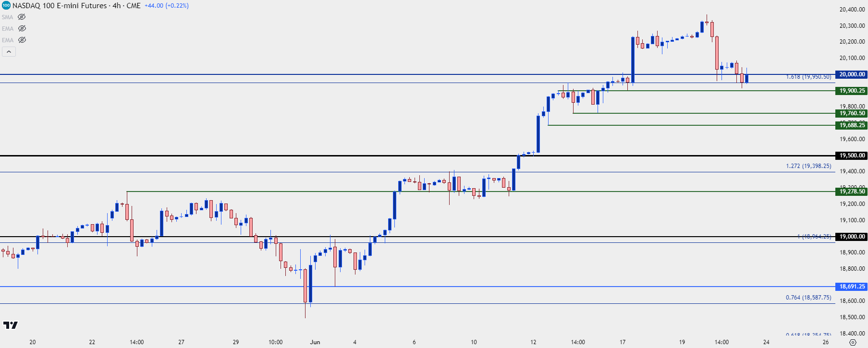
Task: Select the 19,760.50 green price label
Action: pyautogui.click(x=852, y=113)
